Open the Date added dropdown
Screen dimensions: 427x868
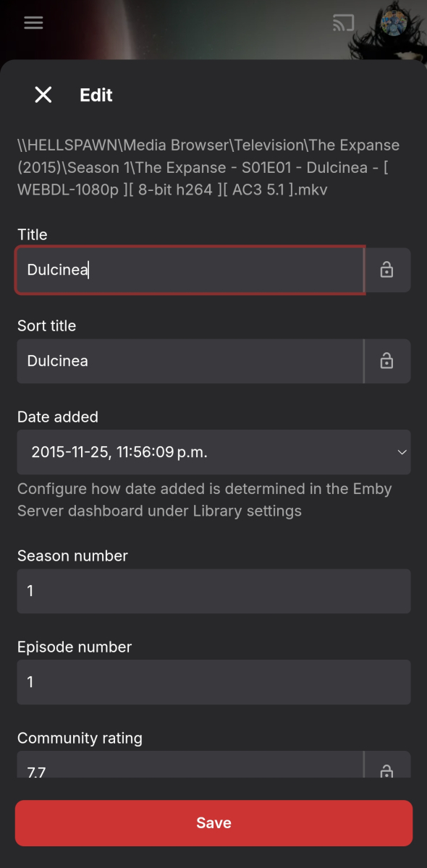[213, 452]
